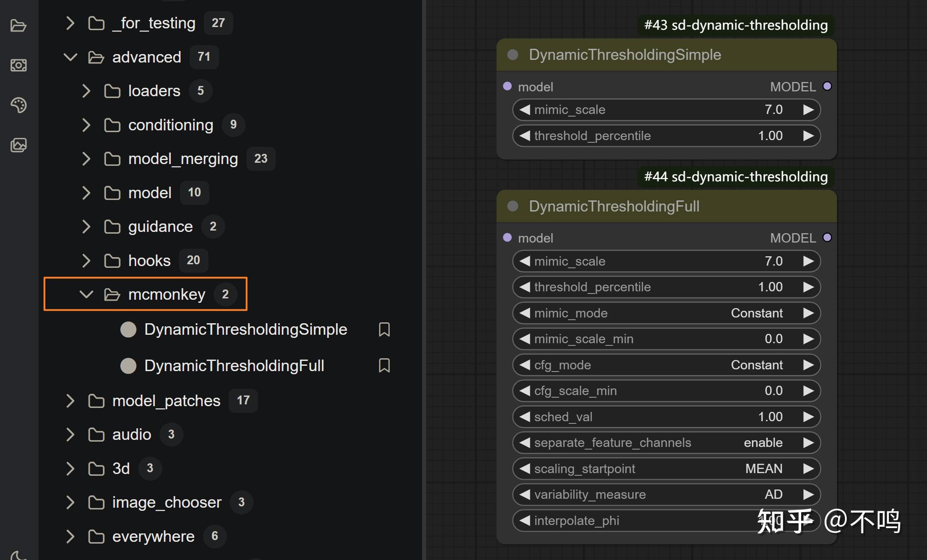927x560 pixels.
Task: Click the crescent moon icon at sidebar bottom
Action: click(x=17, y=555)
